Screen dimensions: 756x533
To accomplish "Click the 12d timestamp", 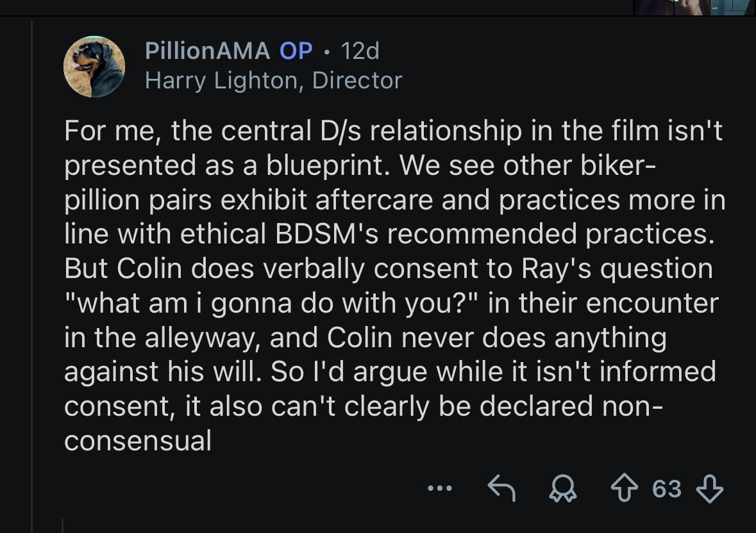I will click(x=360, y=51).
